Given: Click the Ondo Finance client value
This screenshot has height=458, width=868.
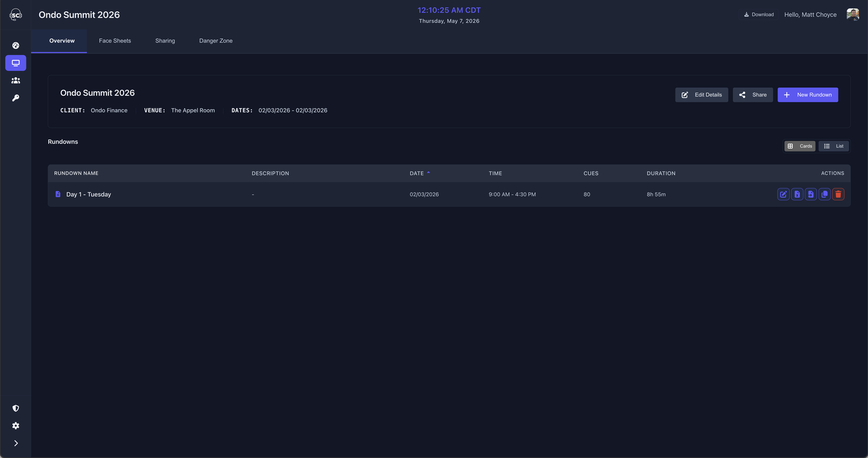Looking at the screenshot, I should 109,110.
